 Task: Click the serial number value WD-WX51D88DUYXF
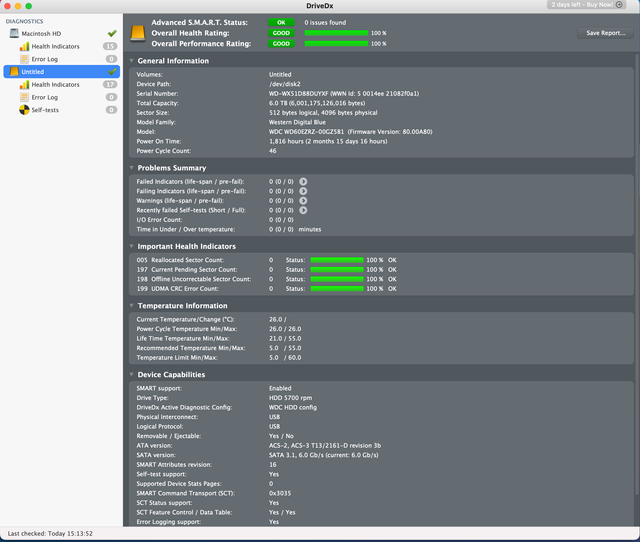pos(298,93)
